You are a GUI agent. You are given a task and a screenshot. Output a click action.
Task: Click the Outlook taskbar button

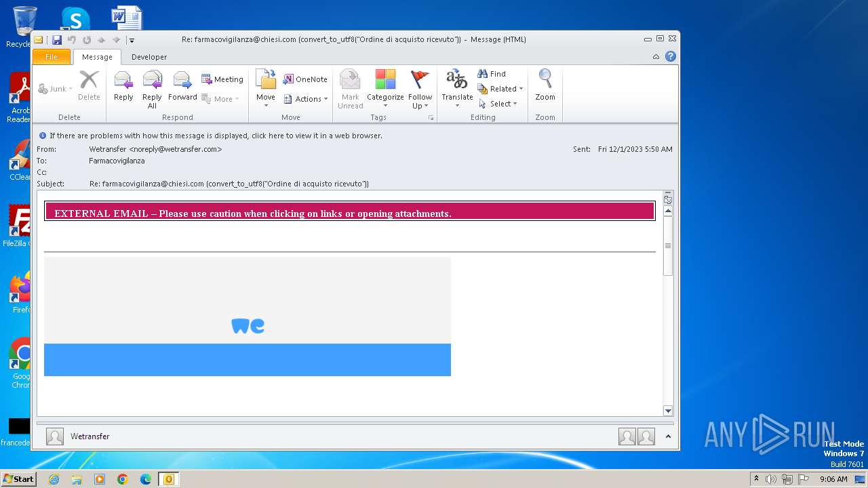(168, 479)
